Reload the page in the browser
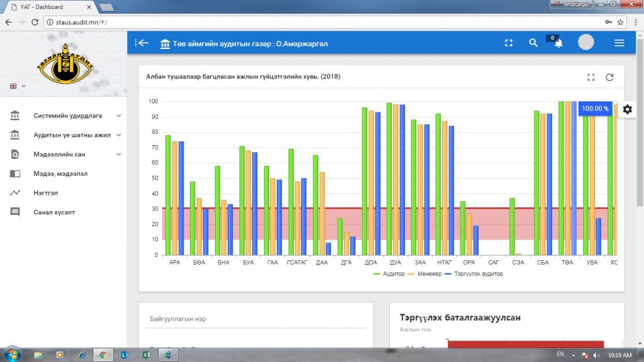644x362 pixels. point(35,22)
